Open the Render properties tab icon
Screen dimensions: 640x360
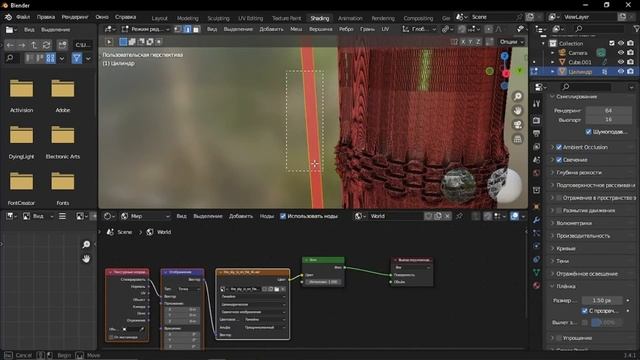point(536,120)
